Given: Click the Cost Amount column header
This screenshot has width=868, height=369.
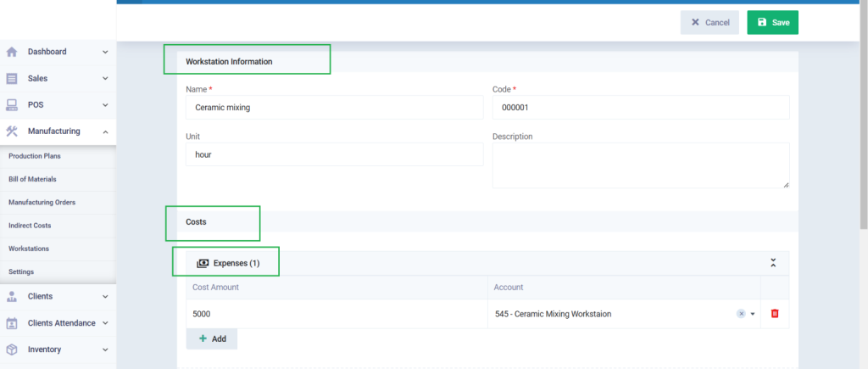Looking at the screenshot, I should [215, 288].
